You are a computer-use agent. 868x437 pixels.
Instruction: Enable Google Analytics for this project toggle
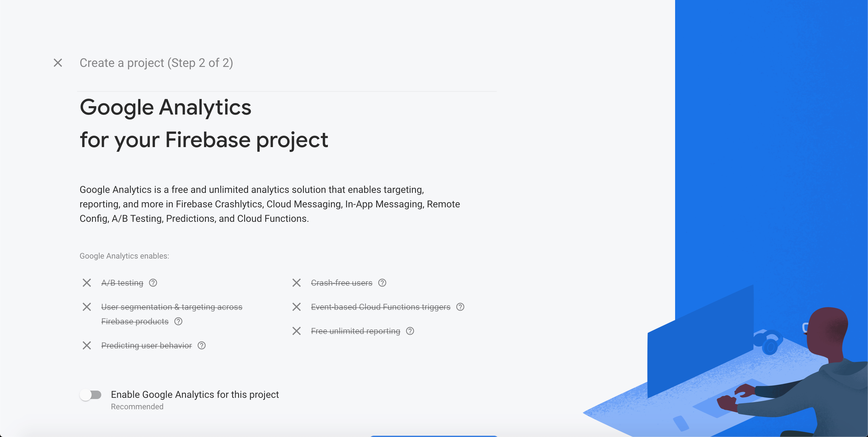tap(91, 395)
